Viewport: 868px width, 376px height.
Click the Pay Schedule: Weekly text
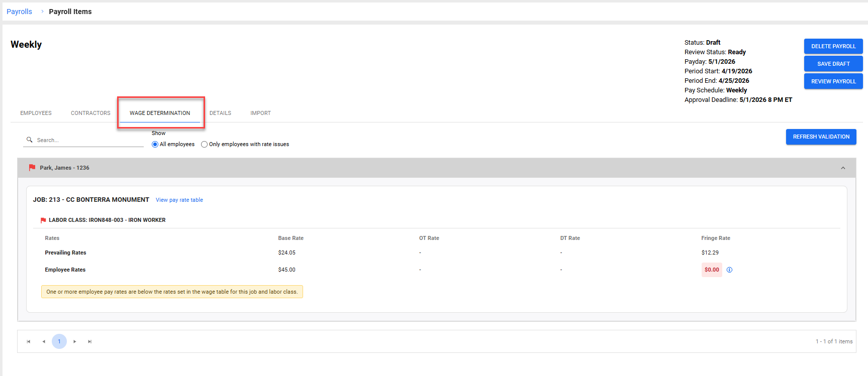716,90
